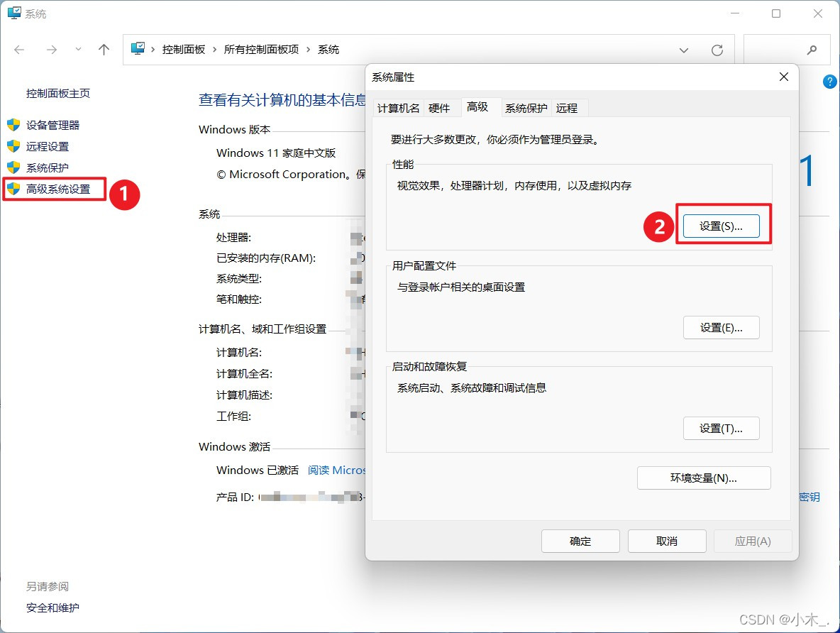Click the blue help question mark icon
The width and height of the screenshot is (840, 633).
click(x=829, y=82)
